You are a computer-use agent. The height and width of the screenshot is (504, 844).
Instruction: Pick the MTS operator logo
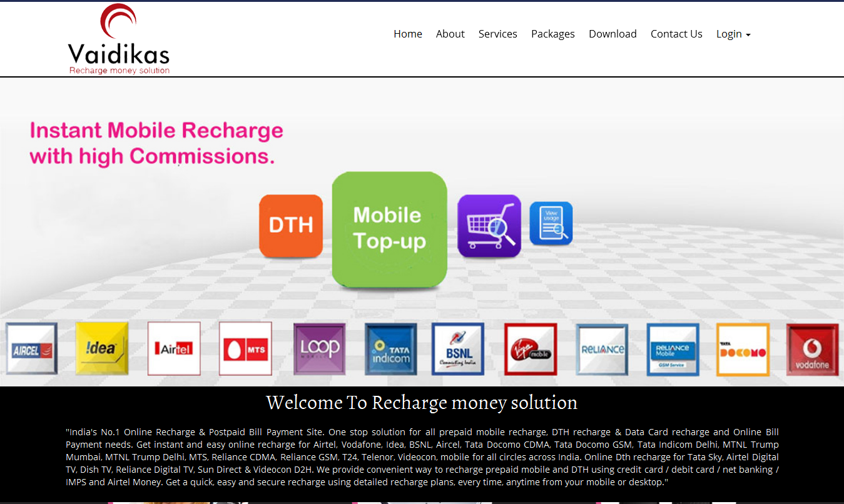pos(245,349)
